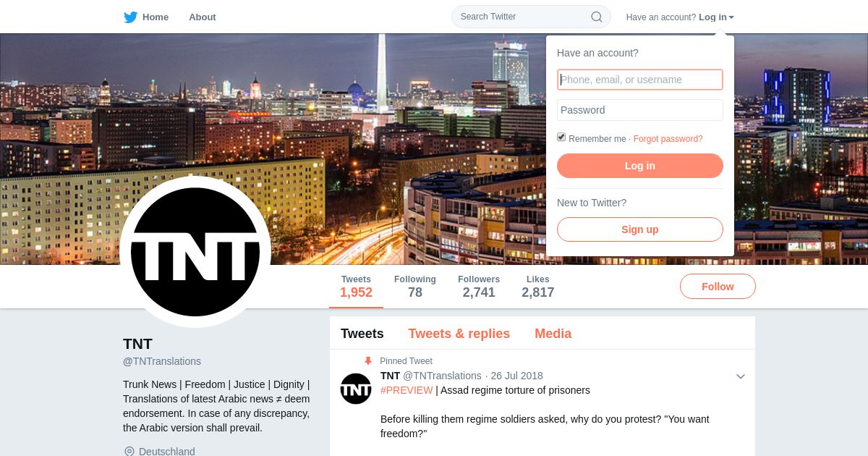Click the search magnifier icon
This screenshot has height=456, width=868.
pos(597,17)
